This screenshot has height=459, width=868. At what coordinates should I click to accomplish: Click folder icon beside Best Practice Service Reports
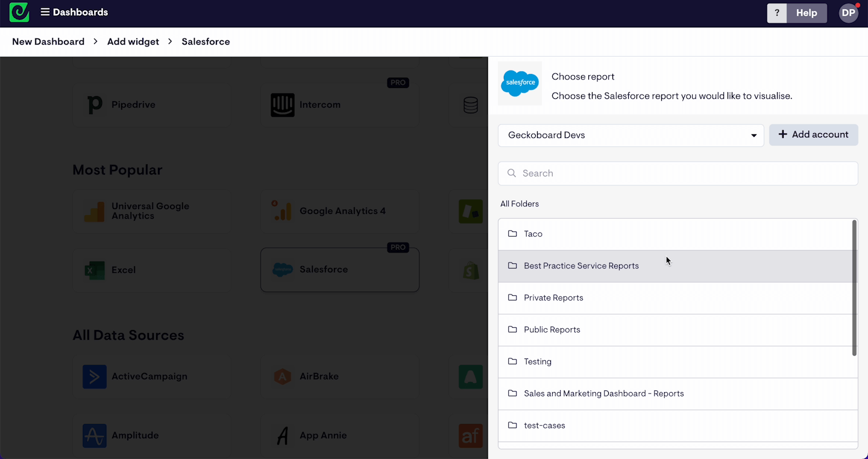pos(512,266)
